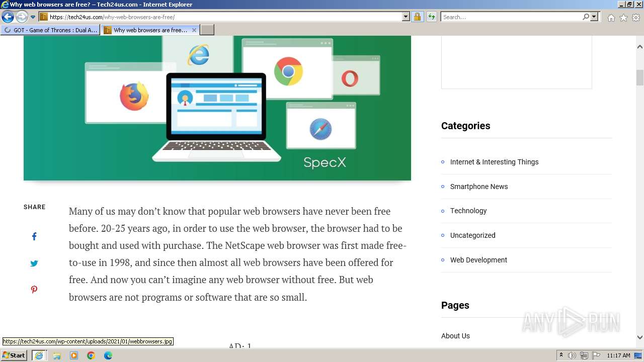The width and height of the screenshot is (644, 362).
Task: Go back with the browser Back arrow
Action: 8,17
